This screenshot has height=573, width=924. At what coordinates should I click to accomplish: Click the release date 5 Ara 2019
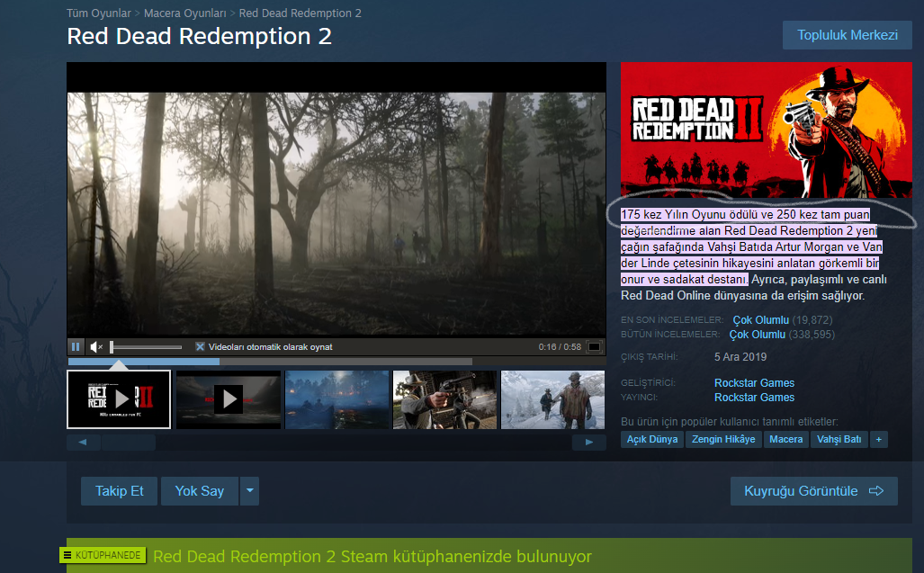click(x=740, y=357)
